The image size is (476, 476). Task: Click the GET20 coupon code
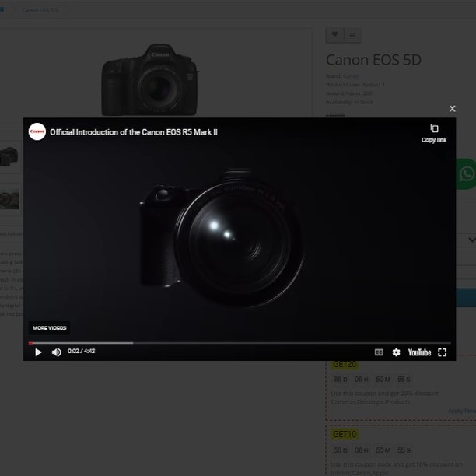(x=345, y=364)
